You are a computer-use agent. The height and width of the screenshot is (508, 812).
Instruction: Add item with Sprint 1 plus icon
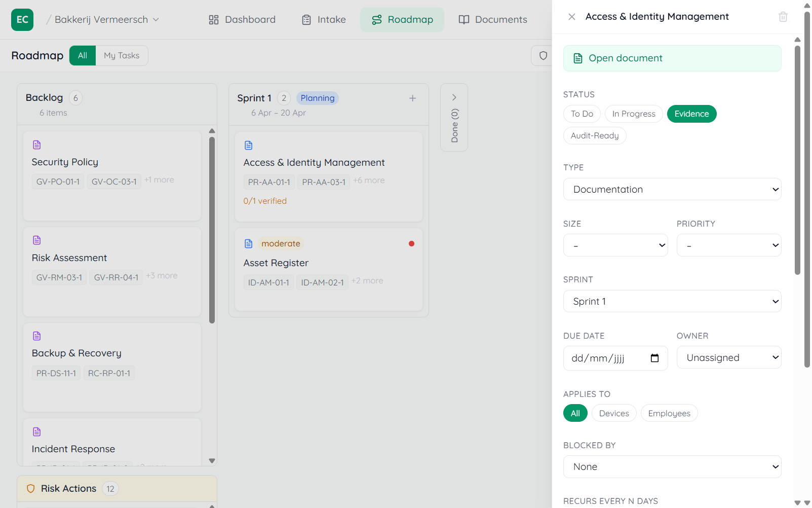(412, 98)
